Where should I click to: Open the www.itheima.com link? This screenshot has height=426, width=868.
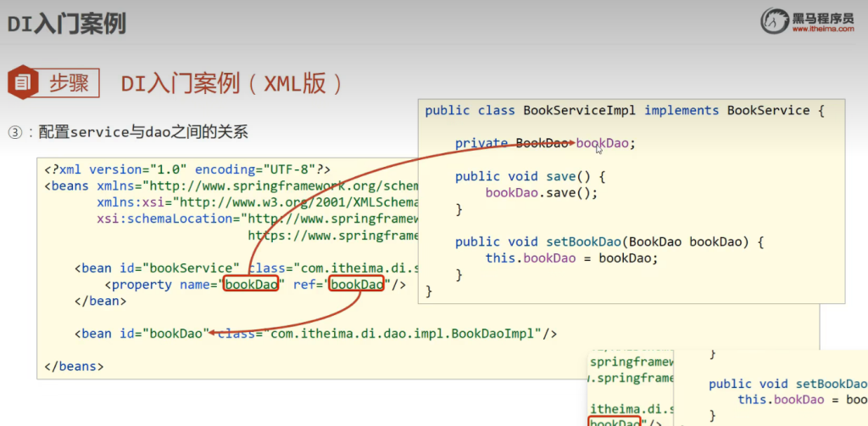824,29
